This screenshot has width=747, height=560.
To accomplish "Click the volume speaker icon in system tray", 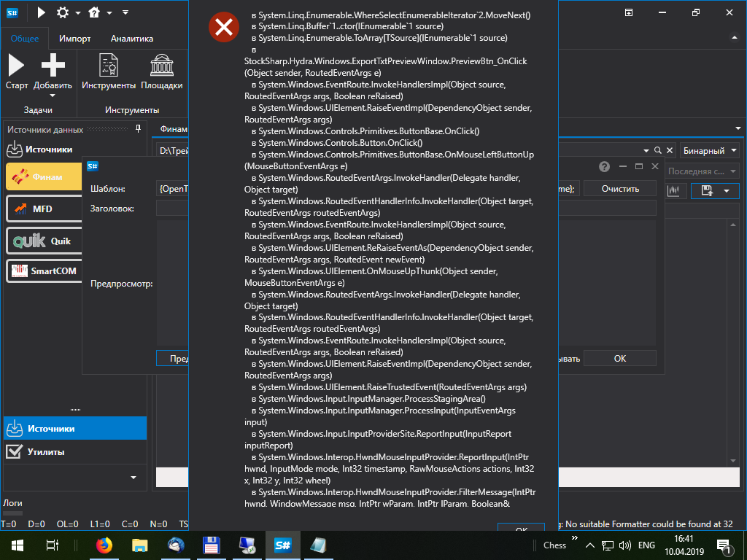I will pos(624,545).
